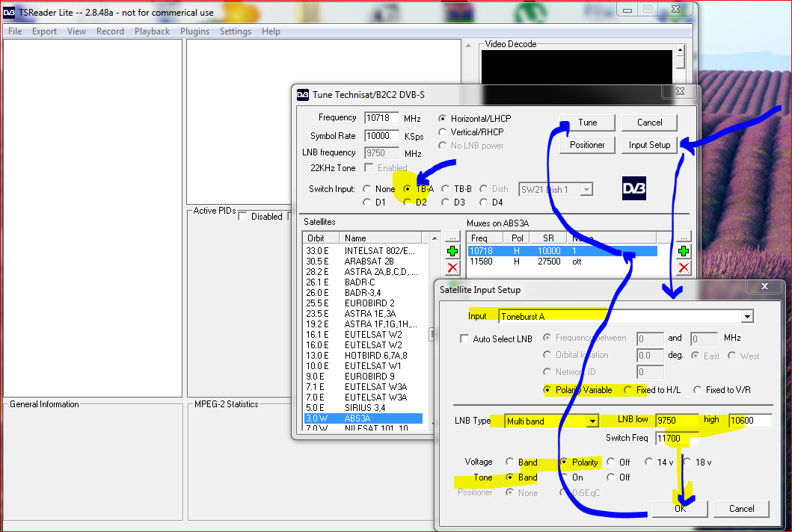Screen dimensions: 792x532
Task: Click green plus to add a mux
Action: (x=684, y=252)
